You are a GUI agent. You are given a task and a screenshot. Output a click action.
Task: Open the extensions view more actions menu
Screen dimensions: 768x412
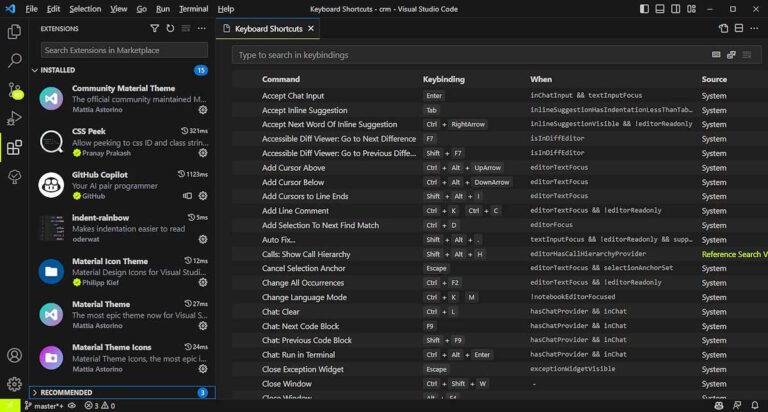click(x=203, y=29)
